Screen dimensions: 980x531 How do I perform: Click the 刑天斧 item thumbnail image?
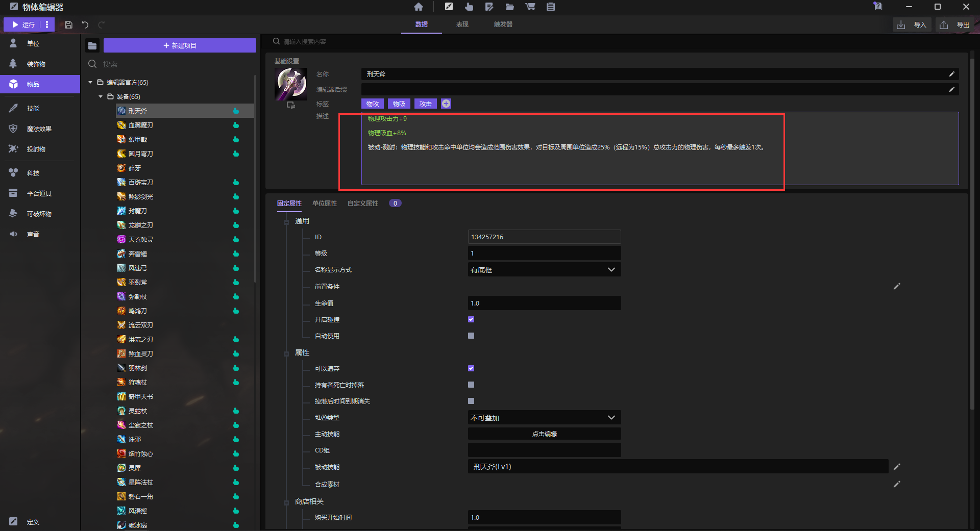pyautogui.click(x=291, y=84)
